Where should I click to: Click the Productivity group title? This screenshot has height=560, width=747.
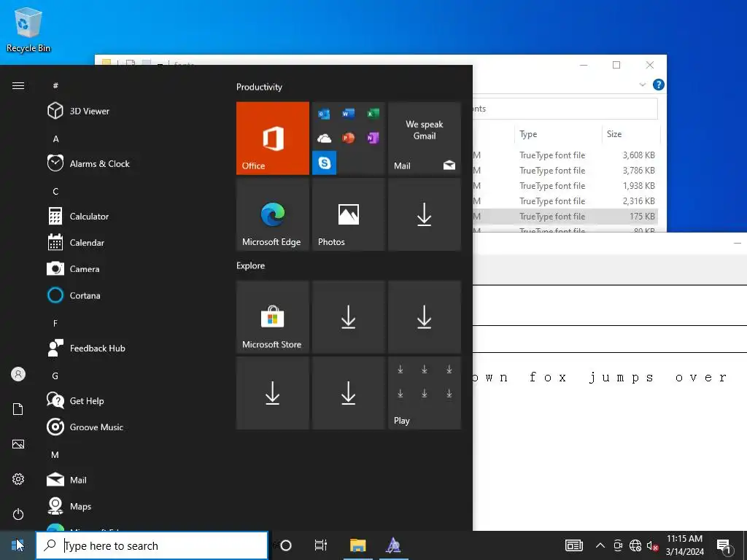click(x=259, y=87)
